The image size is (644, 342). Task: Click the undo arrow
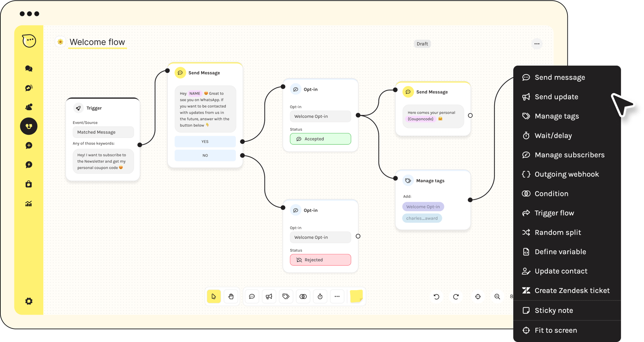(x=437, y=297)
